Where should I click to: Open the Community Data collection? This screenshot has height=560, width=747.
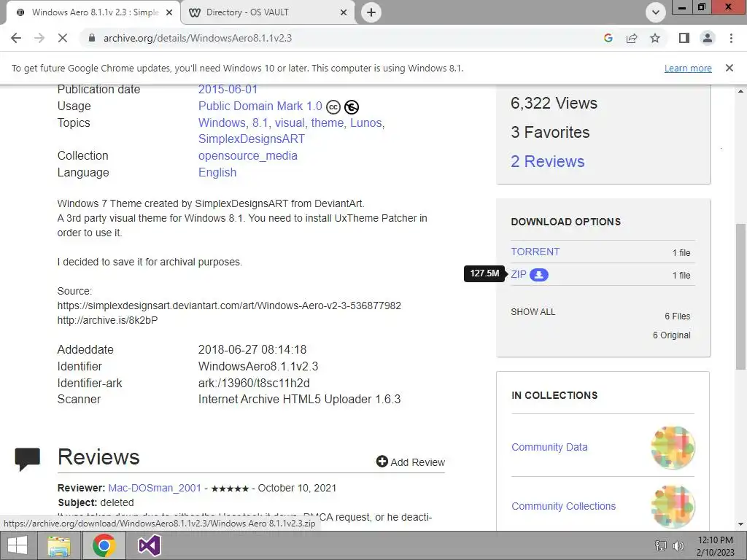point(549,447)
